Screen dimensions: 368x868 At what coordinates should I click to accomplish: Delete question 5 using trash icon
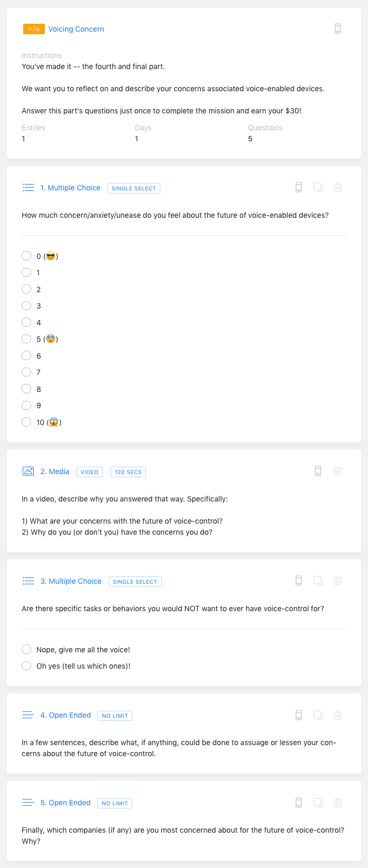[x=338, y=802]
